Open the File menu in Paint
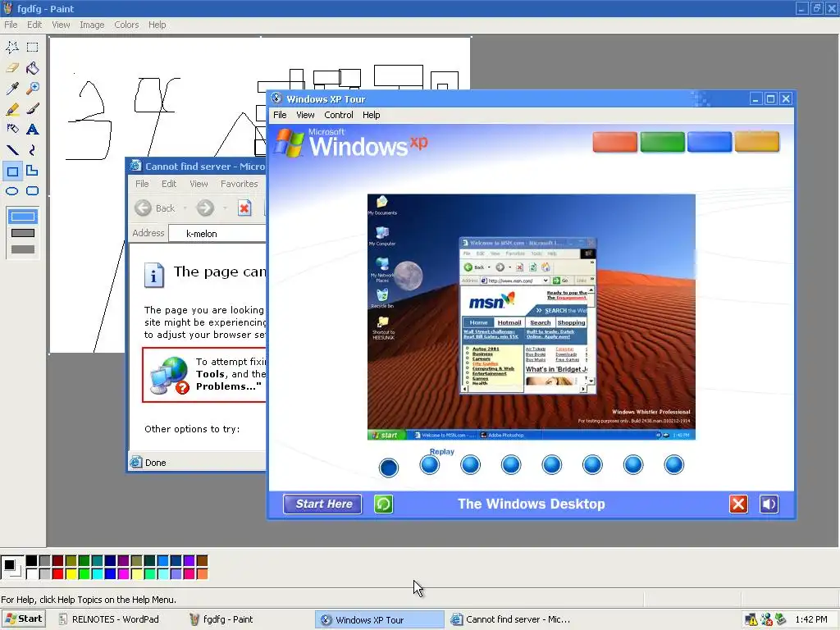Viewport: 840px width, 630px height. (11, 25)
